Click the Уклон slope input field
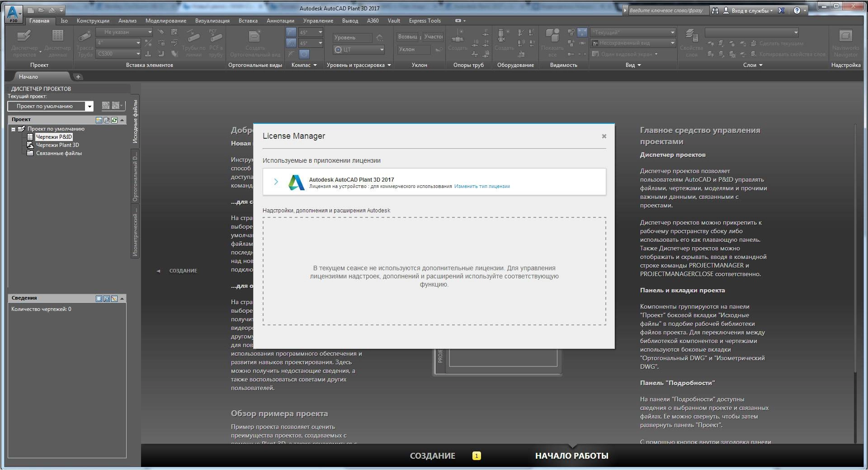 click(x=413, y=50)
